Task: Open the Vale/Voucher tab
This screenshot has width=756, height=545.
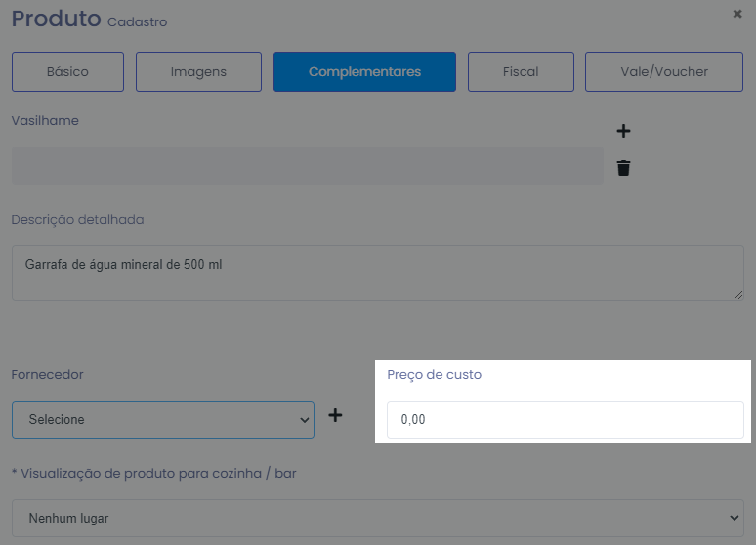Action: [664, 71]
